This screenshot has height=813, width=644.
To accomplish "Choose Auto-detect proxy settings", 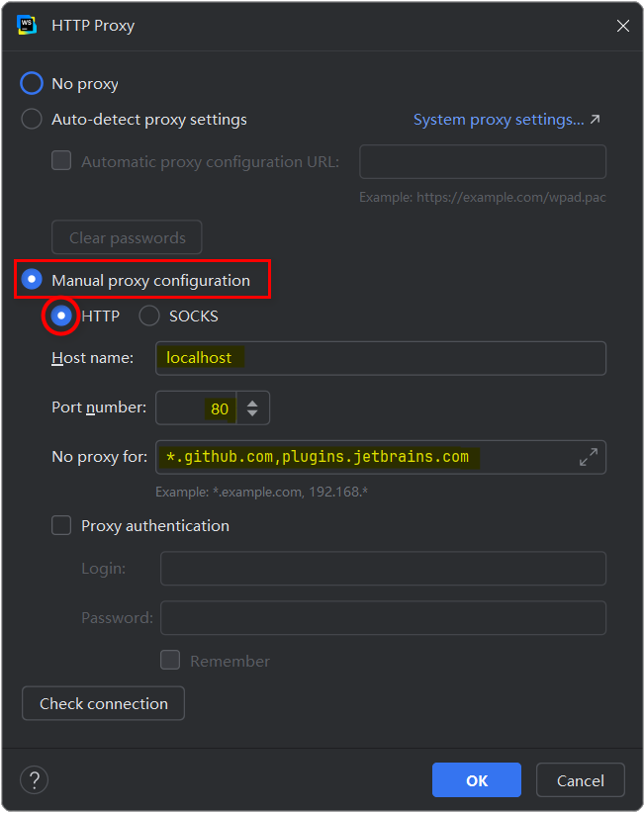I will pos(32,120).
